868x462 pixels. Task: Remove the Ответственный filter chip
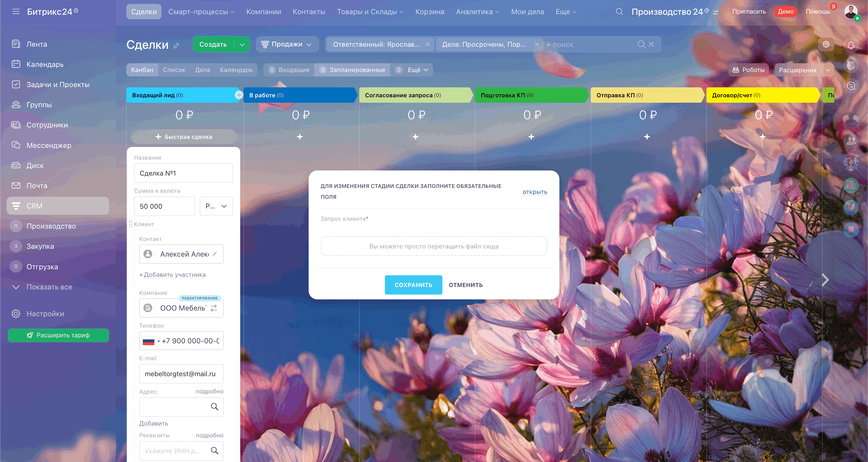pos(428,45)
